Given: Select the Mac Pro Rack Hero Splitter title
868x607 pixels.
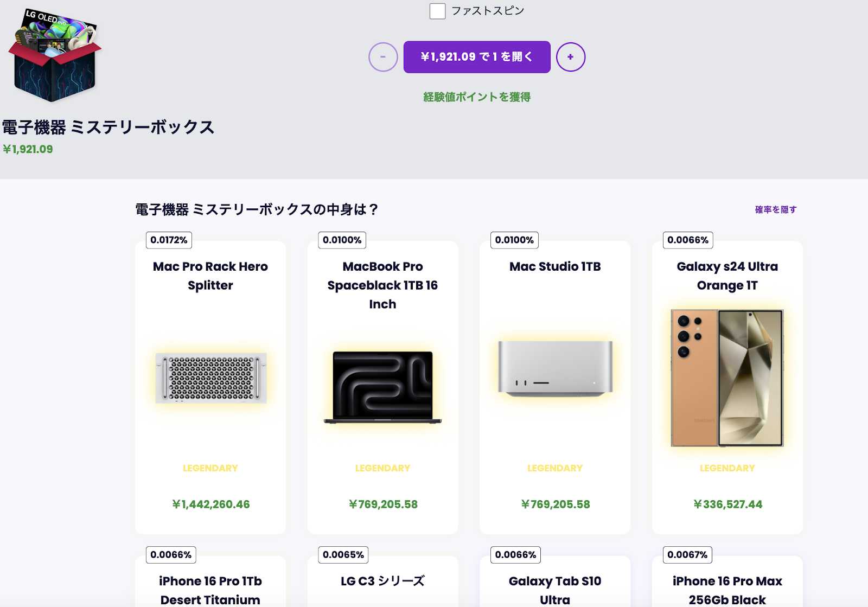Looking at the screenshot, I should pyautogui.click(x=210, y=276).
